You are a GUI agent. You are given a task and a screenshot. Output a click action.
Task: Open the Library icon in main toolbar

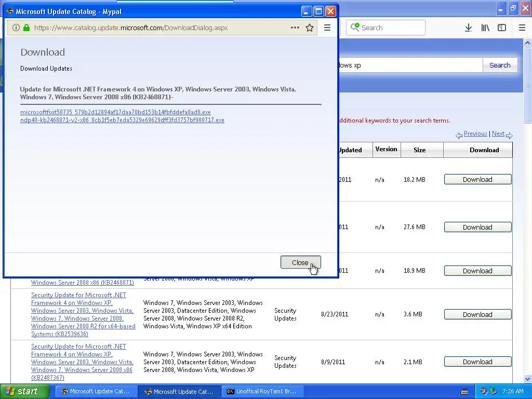(485, 28)
